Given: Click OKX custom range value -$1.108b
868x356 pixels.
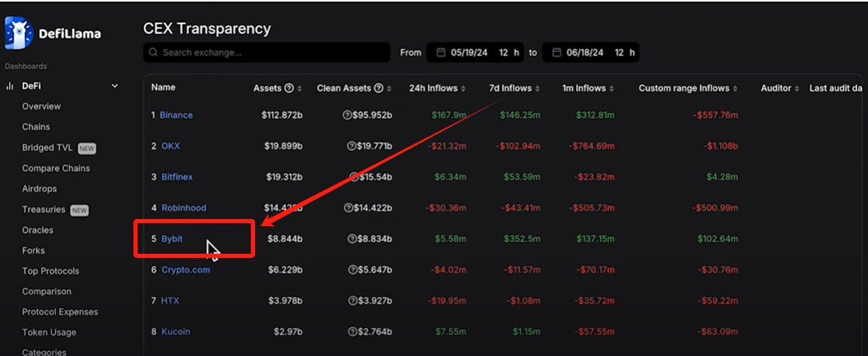Looking at the screenshot, I should [719, 146].
